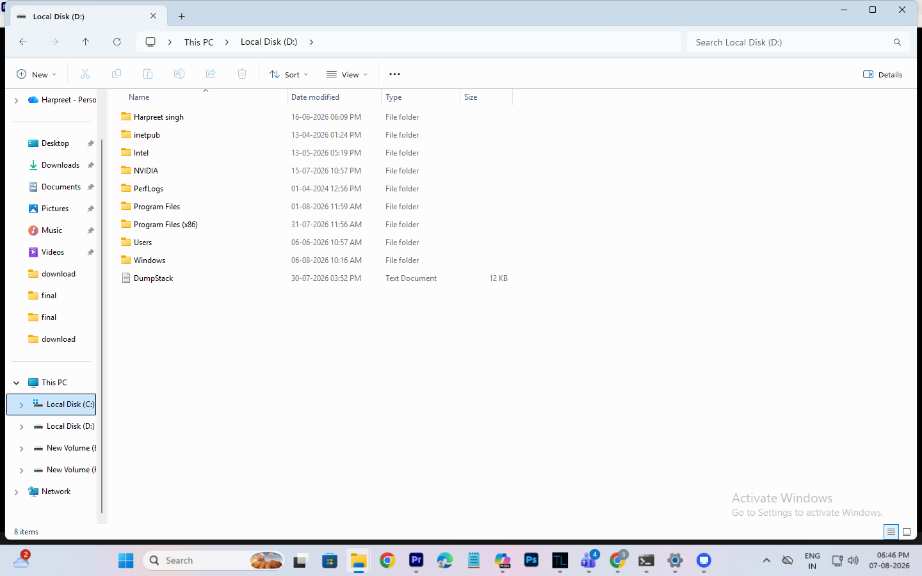Switch to large thumbnails view icon

[x=907, y=532]
